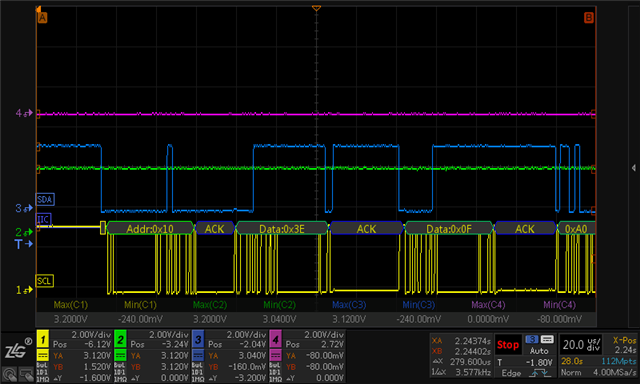
Task: Click the Norm acquisition mode
Action: pyautogui.click(x=570, y=373)
